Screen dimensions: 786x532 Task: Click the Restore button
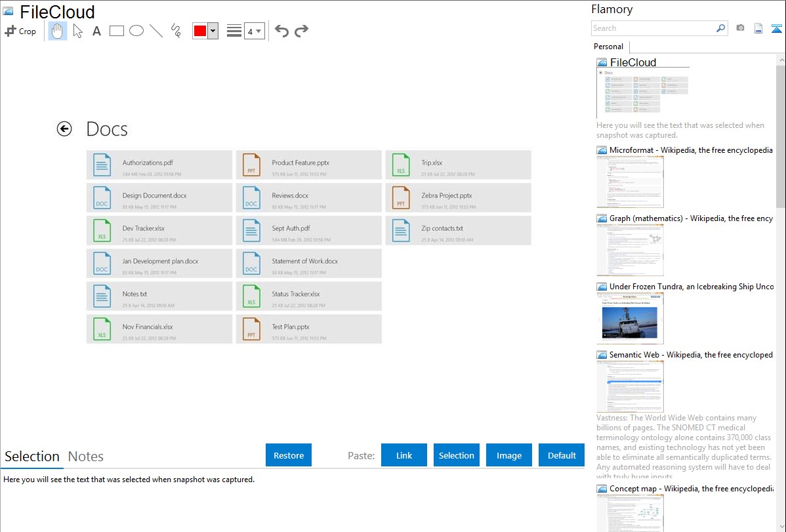click(289, 455)
